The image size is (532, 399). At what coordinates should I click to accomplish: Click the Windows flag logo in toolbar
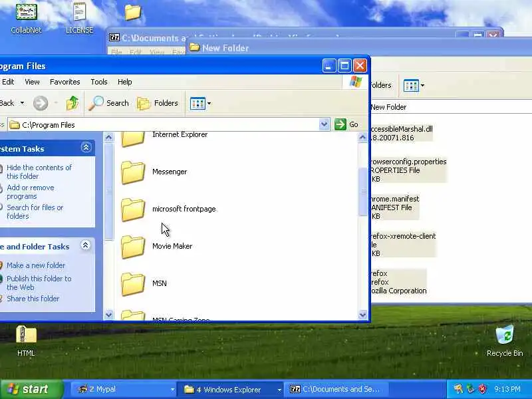[355, 82]
